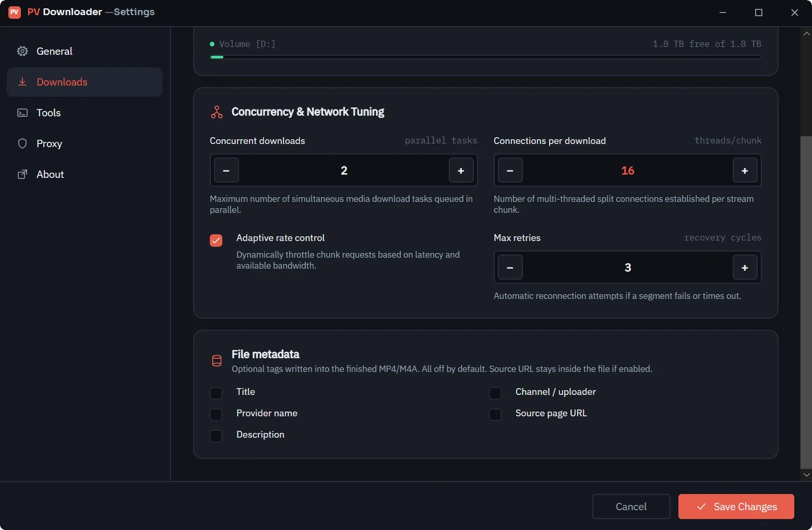Increase Max retries with plus button
The width and height of the screenshot is (812, 530).
click(745, 267)
